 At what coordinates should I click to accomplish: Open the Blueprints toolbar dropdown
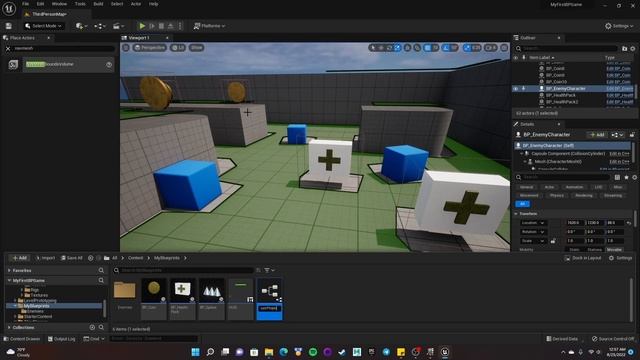click(100, 26)
